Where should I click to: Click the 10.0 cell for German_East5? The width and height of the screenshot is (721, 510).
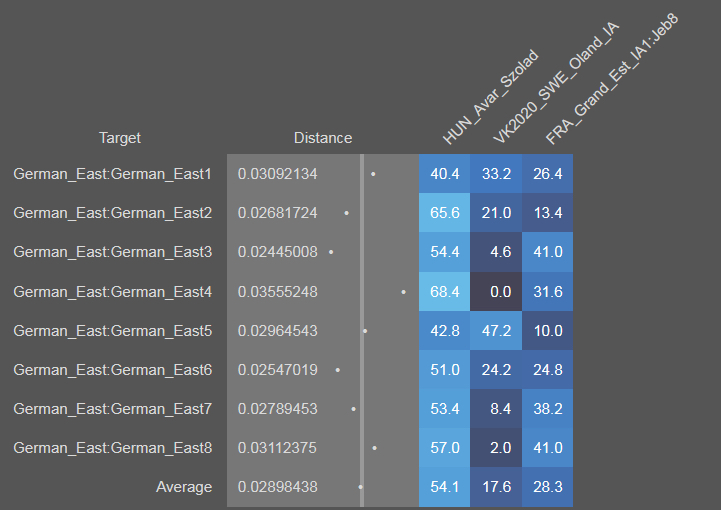tap(548, 331)
